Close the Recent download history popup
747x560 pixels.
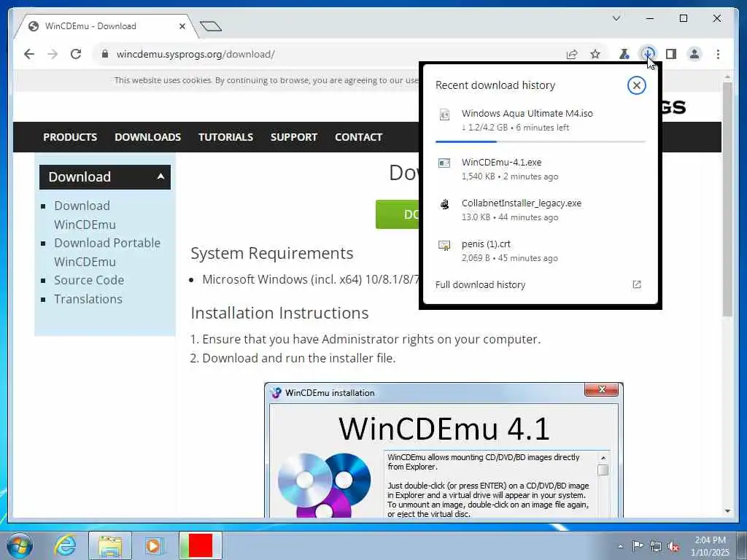[636, 85]
